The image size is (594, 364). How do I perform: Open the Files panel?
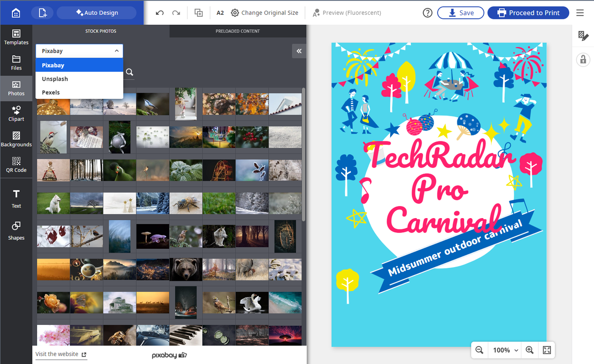[16, 62]
